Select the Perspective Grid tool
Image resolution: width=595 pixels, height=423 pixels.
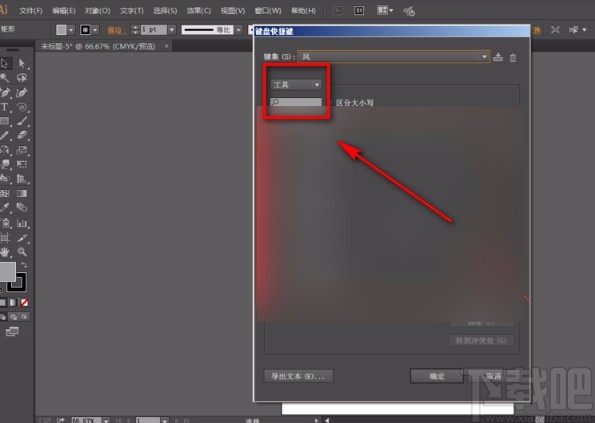coord(22,179)
